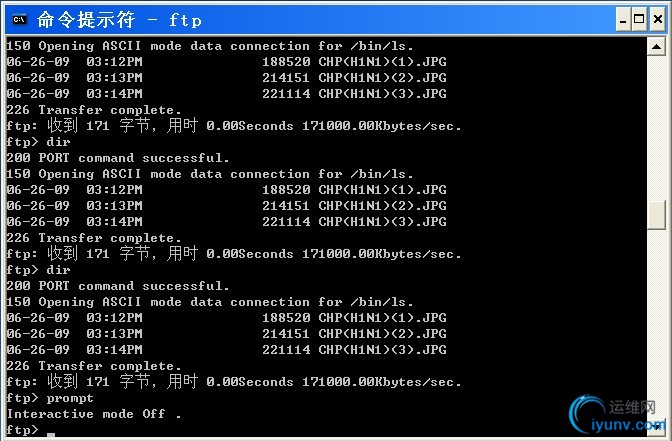Click the 'Interactive mode Off' output line

(x=94, y=414)
